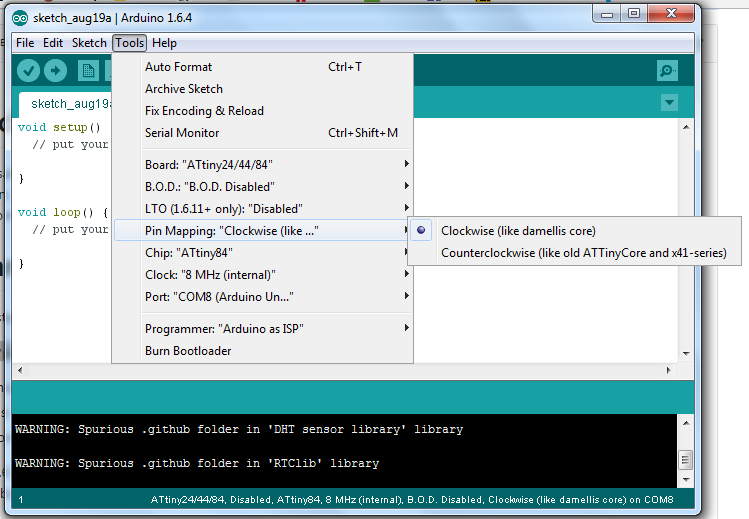Click the "void setup()" code line

click(59, 127)
